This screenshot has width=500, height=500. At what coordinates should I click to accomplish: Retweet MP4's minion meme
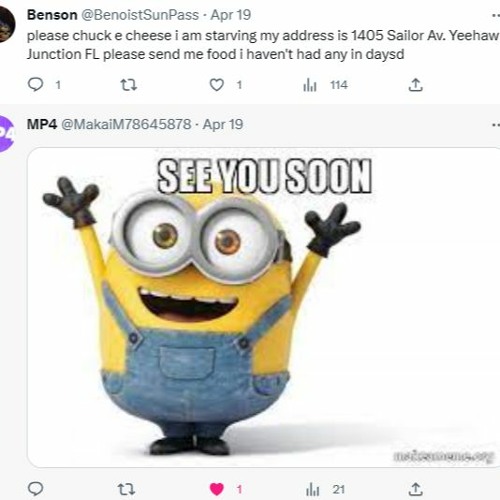tap(127, 489)
